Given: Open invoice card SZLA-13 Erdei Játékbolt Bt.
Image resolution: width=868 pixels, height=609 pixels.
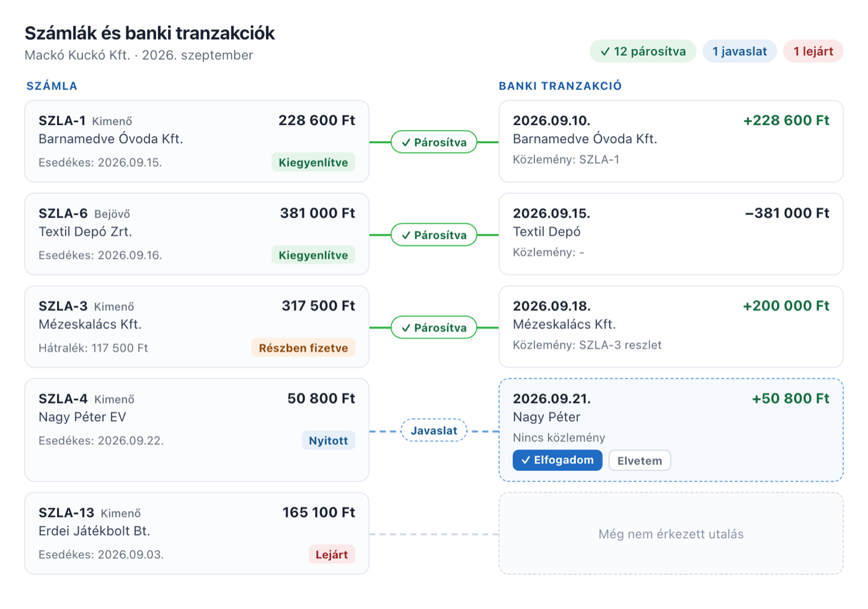Looking at the screenshot, I should pos(197,533).
